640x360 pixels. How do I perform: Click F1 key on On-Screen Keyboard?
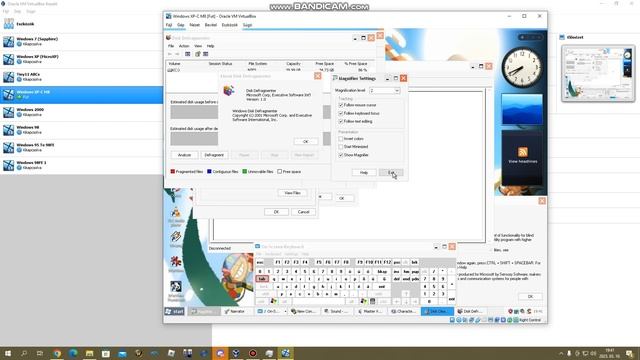point(278,262)
